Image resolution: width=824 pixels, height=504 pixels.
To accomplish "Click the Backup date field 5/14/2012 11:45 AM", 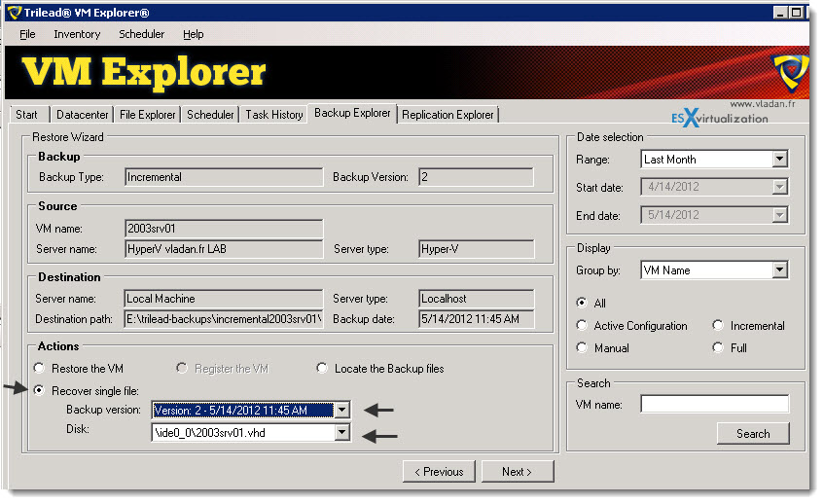I will (x=476, y=319).
